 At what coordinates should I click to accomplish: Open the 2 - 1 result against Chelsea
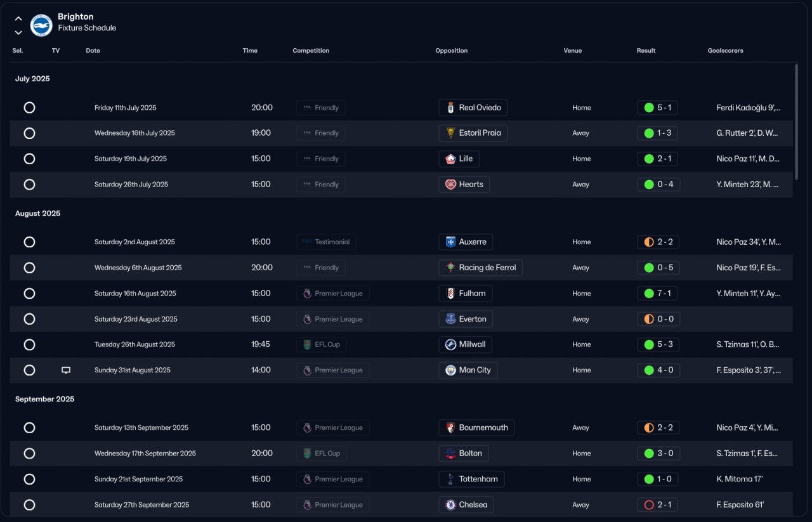point(658,505)
